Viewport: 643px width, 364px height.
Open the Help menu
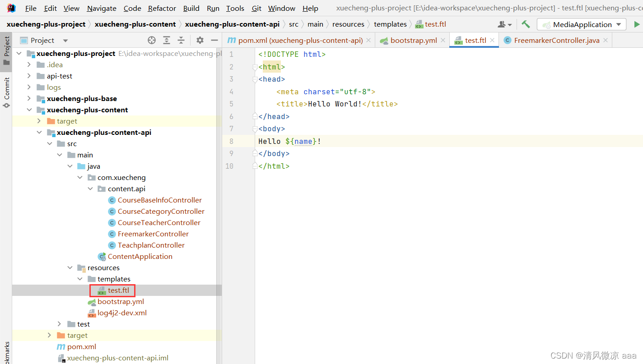pos(310,8)
